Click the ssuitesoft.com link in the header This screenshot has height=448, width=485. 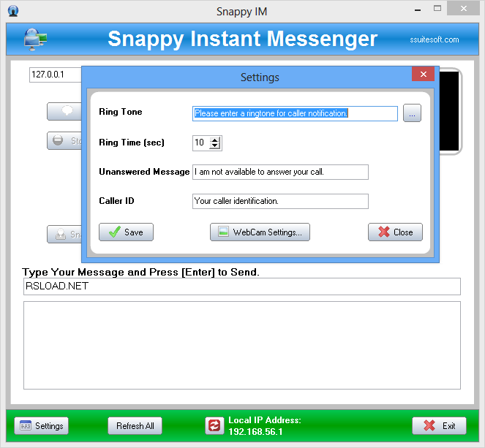pos(435,39)
